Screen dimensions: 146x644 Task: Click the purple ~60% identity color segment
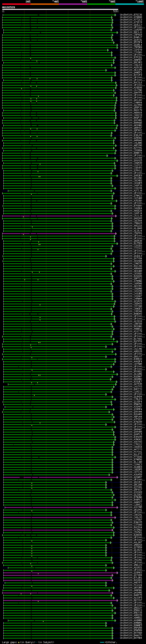click(x=73, y=4)
